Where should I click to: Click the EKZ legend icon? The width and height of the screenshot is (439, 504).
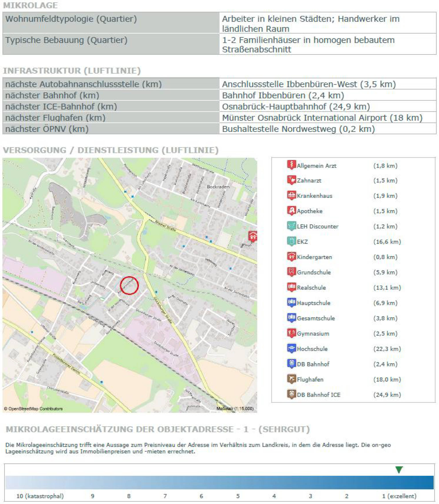(x=291, y=242)
